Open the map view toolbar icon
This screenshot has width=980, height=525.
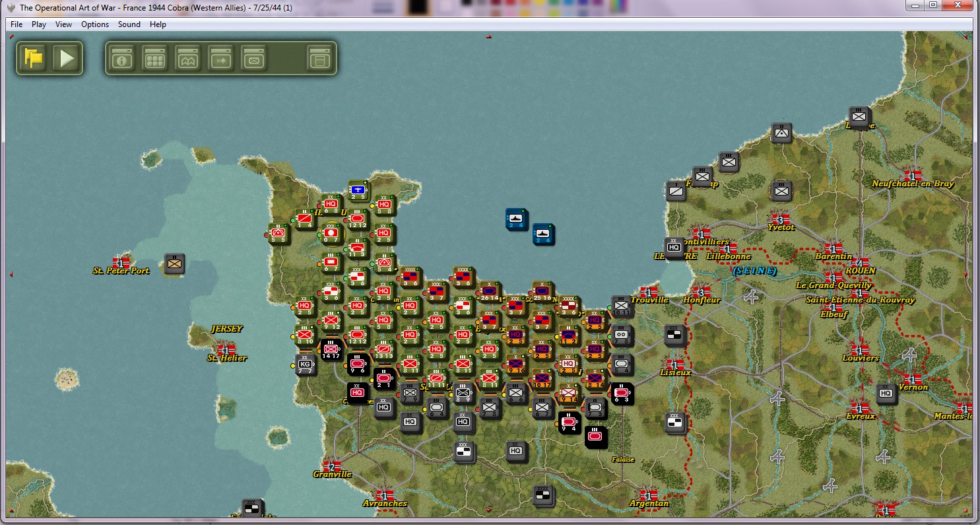188,58
